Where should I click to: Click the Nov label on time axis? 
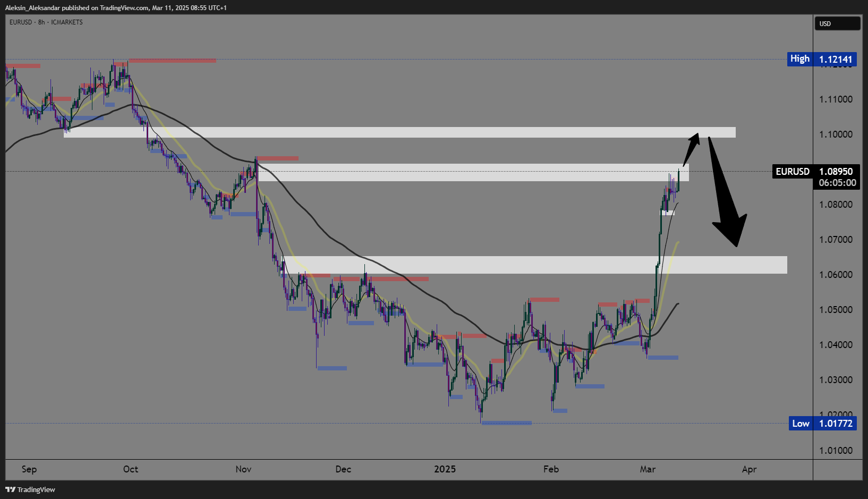pyautogui.click(x=243, y=469)
